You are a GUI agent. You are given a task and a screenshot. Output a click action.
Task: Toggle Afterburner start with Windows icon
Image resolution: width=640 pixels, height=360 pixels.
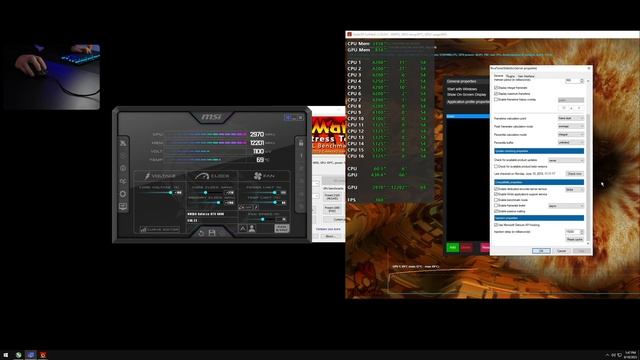click(x=288, y=118)
